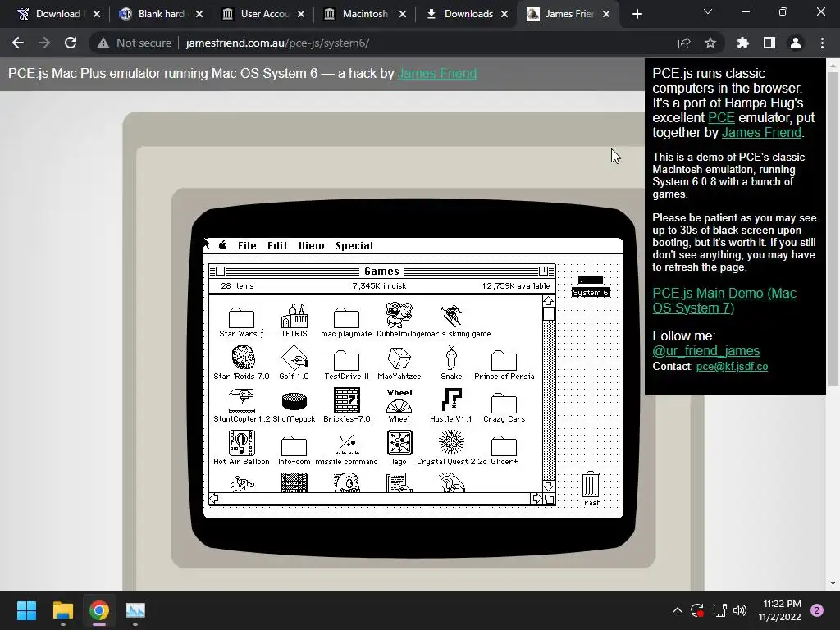Screen dimensions: 840x630
Task: Open Chrome's three-dot menu
Action: tap(822, 43)
